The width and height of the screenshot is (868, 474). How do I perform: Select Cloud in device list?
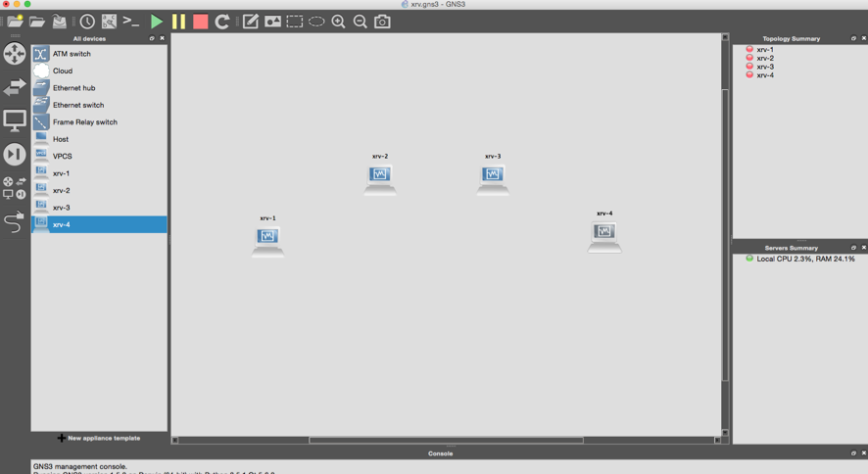coord(99,71)
